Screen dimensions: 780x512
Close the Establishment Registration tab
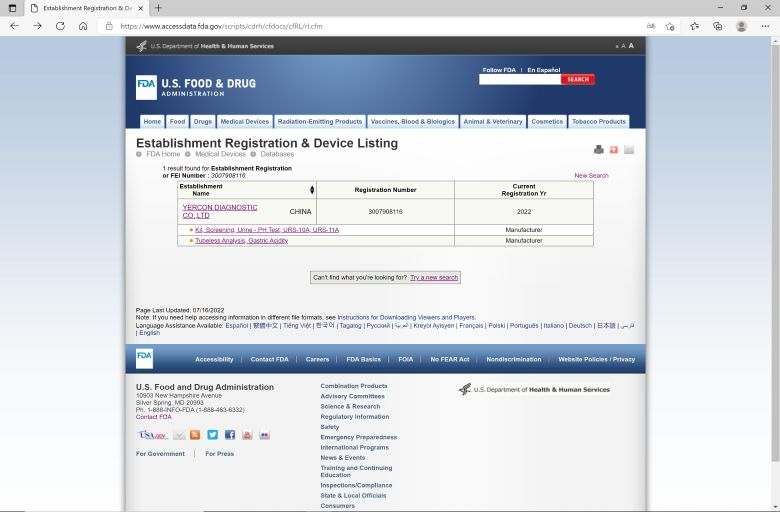tap(140, 8)
